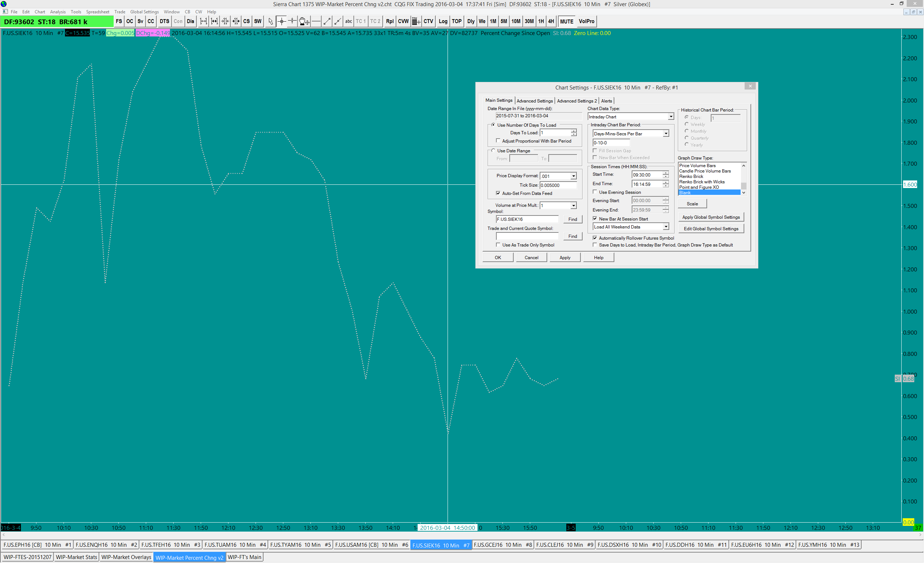Select the Use Date Range radio button
Screen dimensions: 924x563
point(493,151)
